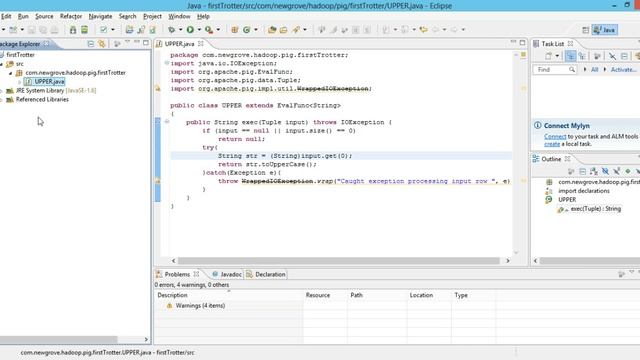Open the Debug button dropdown arrow
Image resolution: width=640 pixels, height=360 pixels.
click(x=180, y=29)
